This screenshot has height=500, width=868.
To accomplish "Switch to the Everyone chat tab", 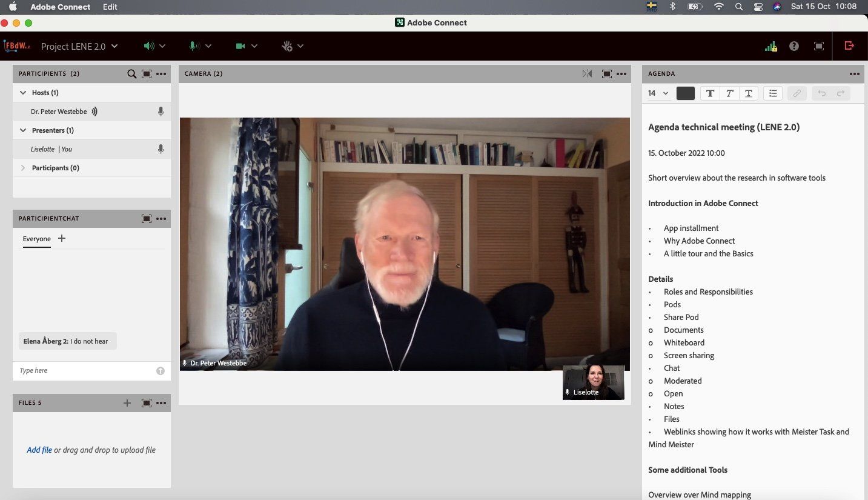I will click(x=37, y=239).
